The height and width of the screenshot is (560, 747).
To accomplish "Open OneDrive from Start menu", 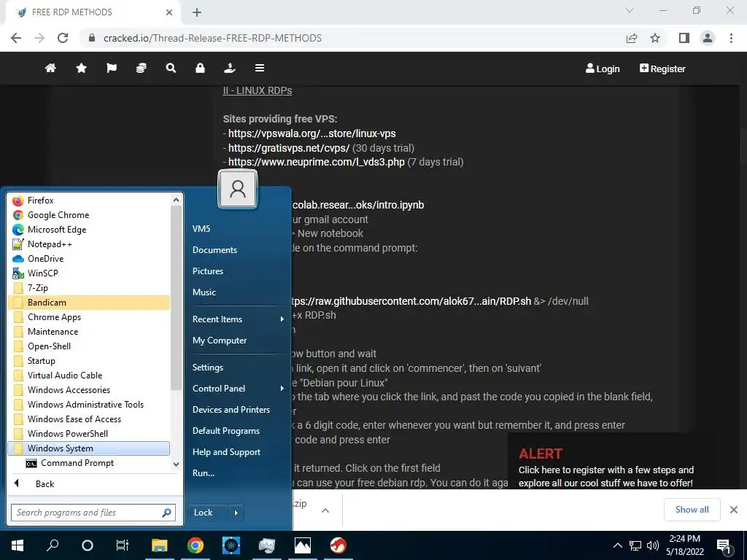I will pyautogui.click(x=88, y=259).
